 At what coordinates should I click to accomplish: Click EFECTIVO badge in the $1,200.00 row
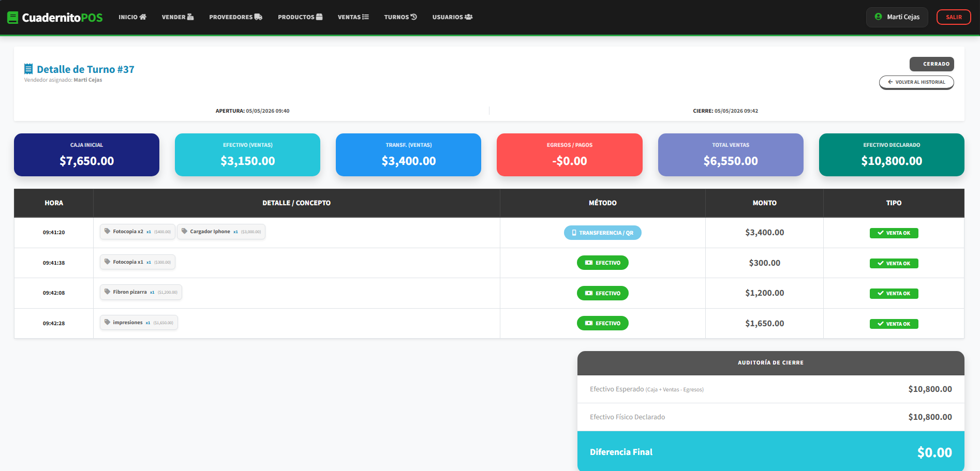tap(602, 293)
